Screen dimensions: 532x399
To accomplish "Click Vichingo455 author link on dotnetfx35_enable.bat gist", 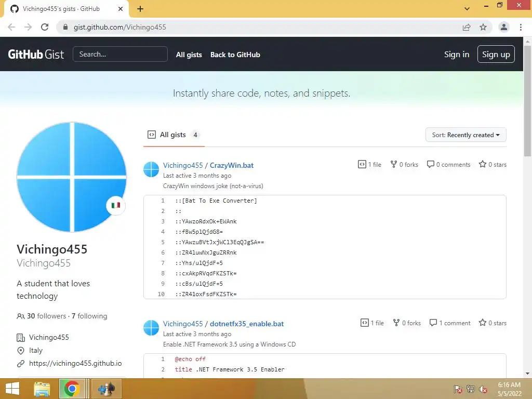I will pyautogui.click(x=183, y=324).
